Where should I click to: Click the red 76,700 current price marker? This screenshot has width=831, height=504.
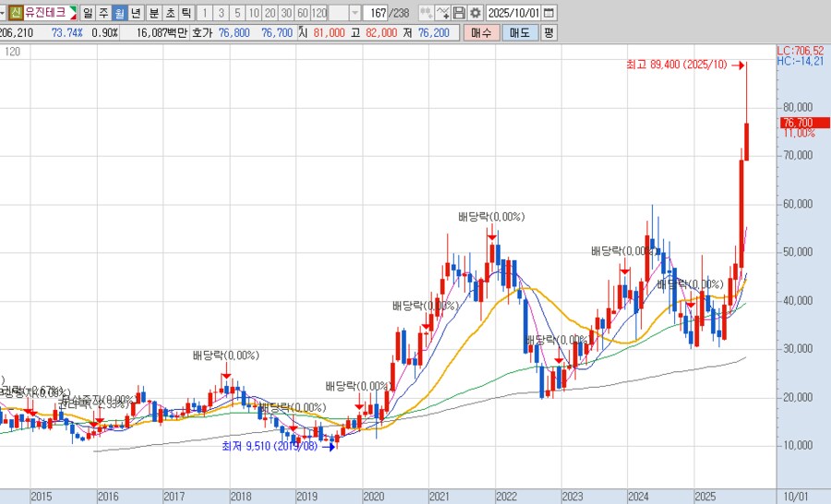[x=797, y=123]
